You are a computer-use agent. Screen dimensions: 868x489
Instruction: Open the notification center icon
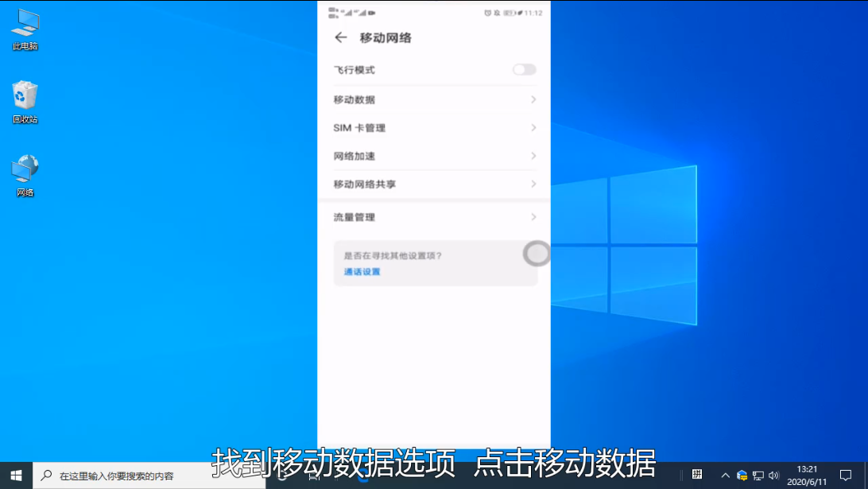click(846, 475)
